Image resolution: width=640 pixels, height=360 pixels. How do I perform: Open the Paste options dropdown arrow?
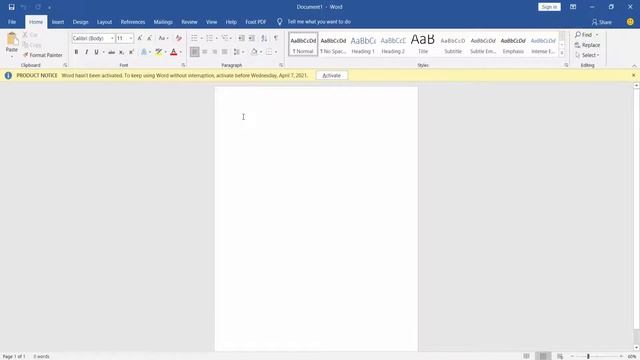click(x=12, y=55)
